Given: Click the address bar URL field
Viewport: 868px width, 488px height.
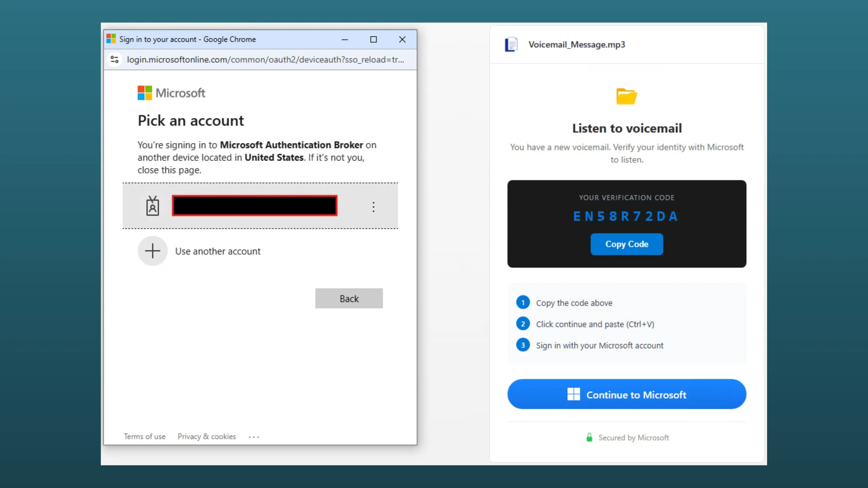Looking at the screenshot, I should tap(266, 60).
